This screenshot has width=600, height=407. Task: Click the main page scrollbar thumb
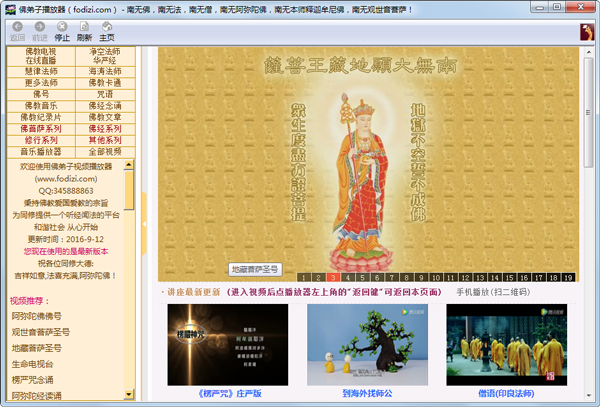point(588,112)
